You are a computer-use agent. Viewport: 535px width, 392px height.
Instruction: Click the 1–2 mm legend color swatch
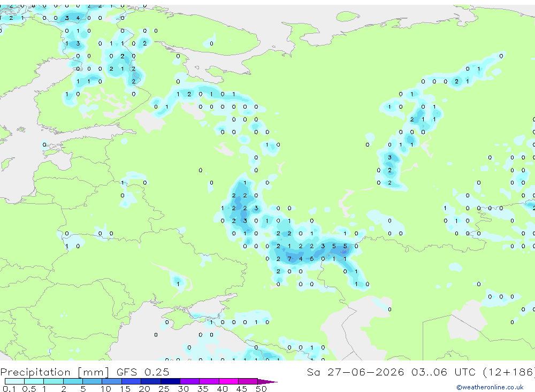pyautogui.click(x=53, y=381)
